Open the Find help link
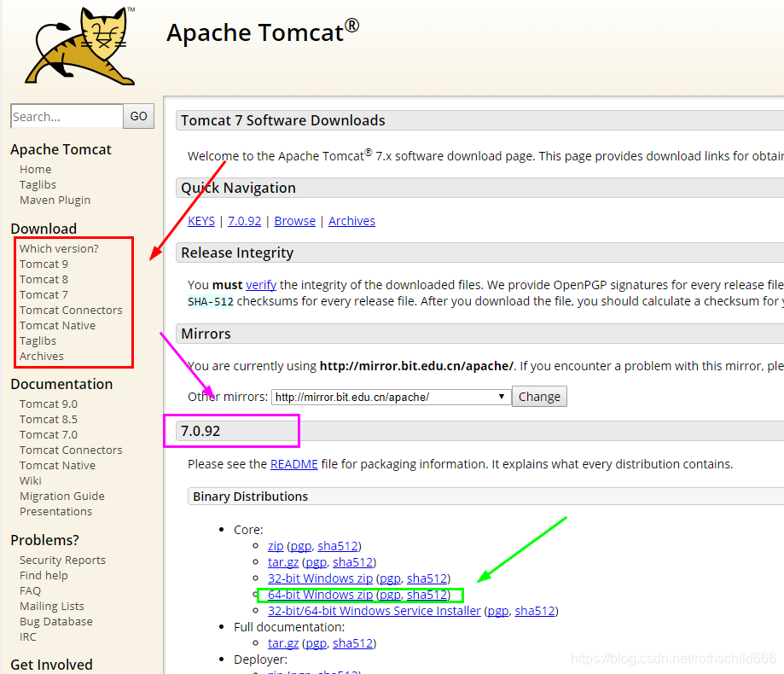Image resolution: width=784 pixels, height=674 pixels. pyautogui.click(x=44, y=576)
